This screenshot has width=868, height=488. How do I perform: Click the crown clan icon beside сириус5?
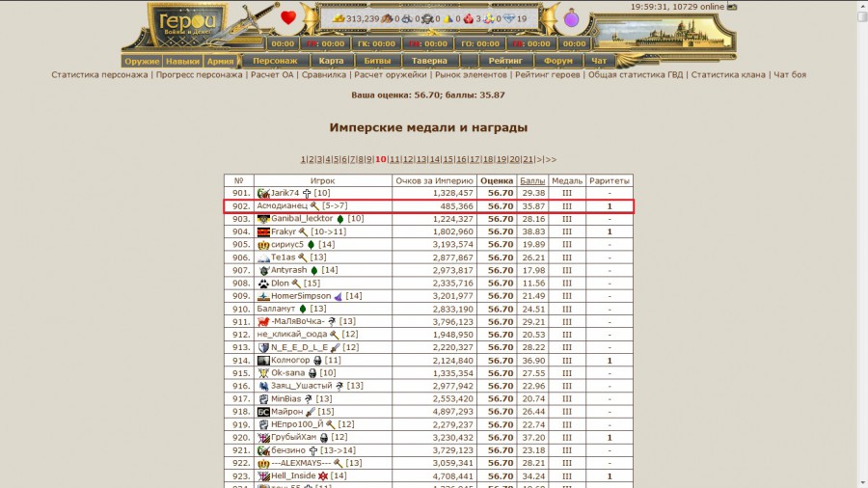263,245
